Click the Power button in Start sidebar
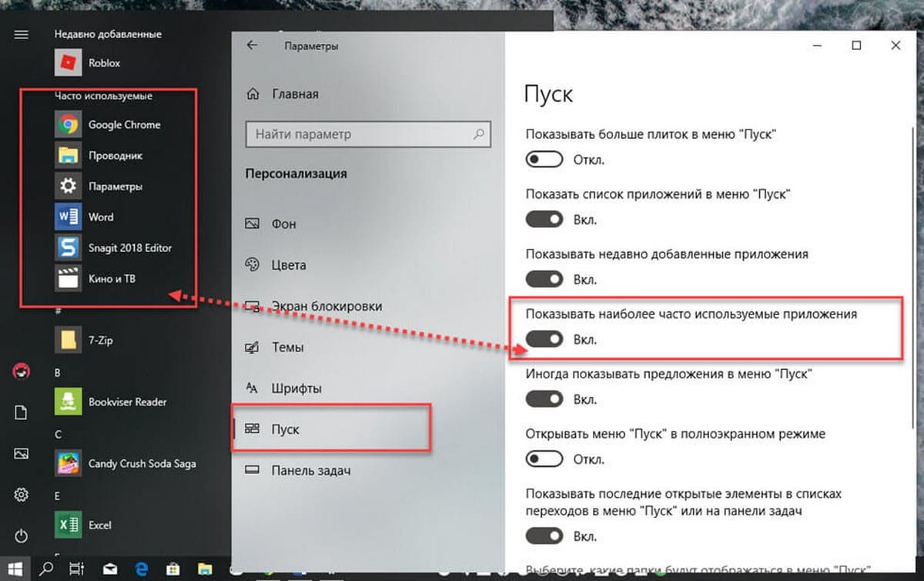The image size is (924, 581). [x=21, y=535]
